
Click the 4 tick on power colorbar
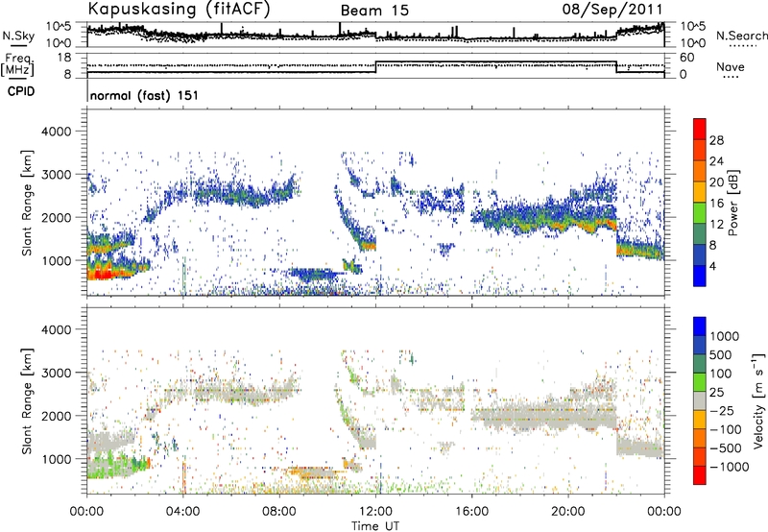click(712, 266)
